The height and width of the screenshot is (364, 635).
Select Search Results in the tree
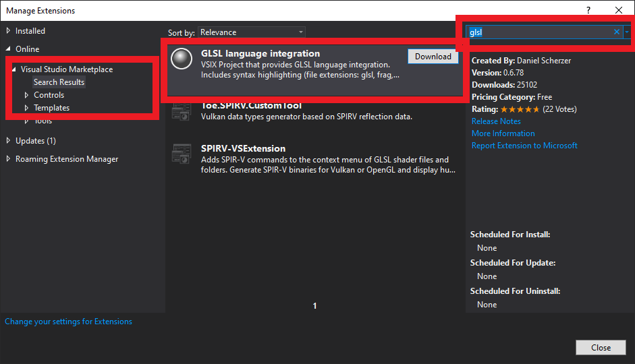click(59, 82)
